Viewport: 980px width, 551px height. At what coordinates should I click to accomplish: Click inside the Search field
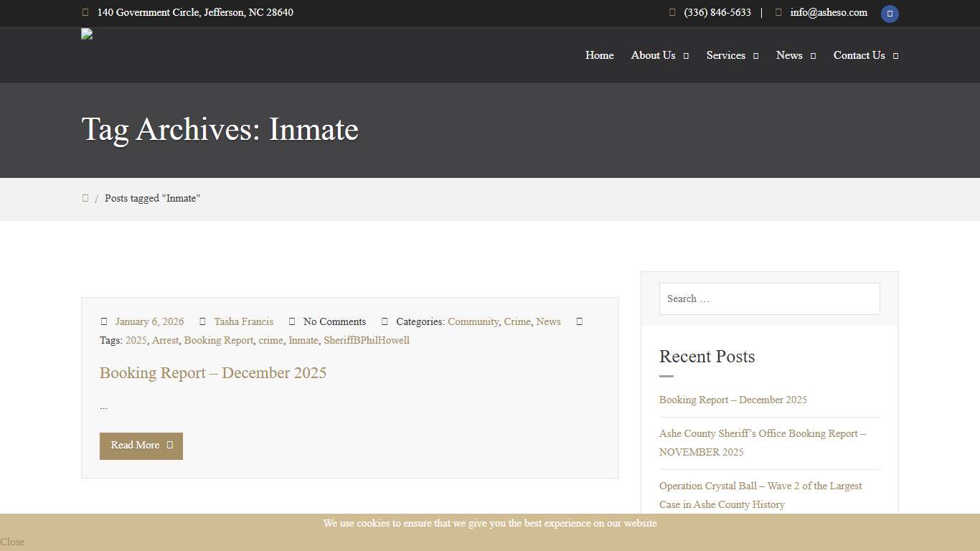point(769,298)
